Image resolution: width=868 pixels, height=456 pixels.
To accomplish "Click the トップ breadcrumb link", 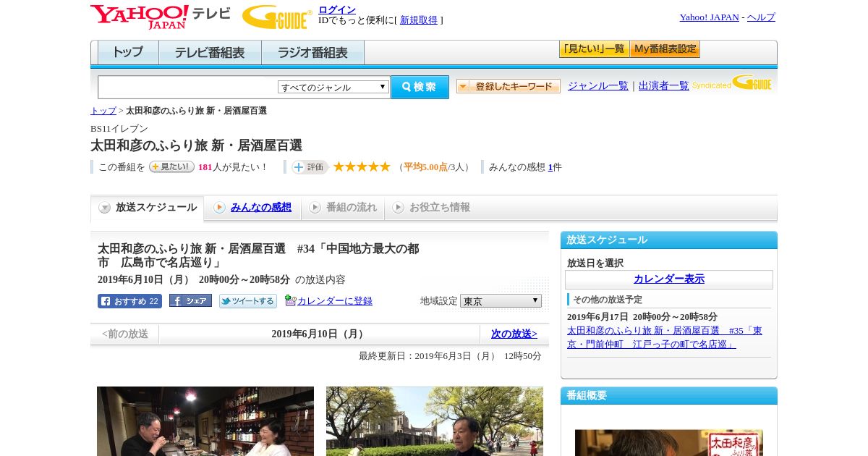I will pyautogui.click(x=103, y=111).
